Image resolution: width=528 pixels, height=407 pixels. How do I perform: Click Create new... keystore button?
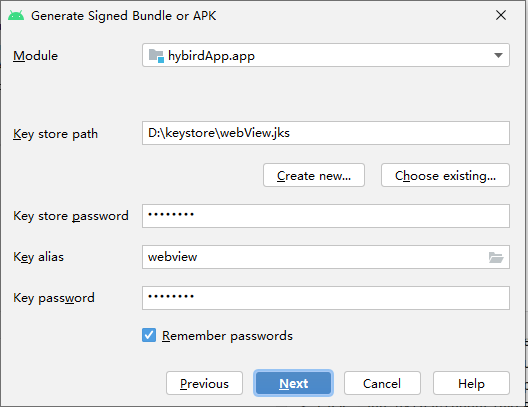[x=314, y=175]
